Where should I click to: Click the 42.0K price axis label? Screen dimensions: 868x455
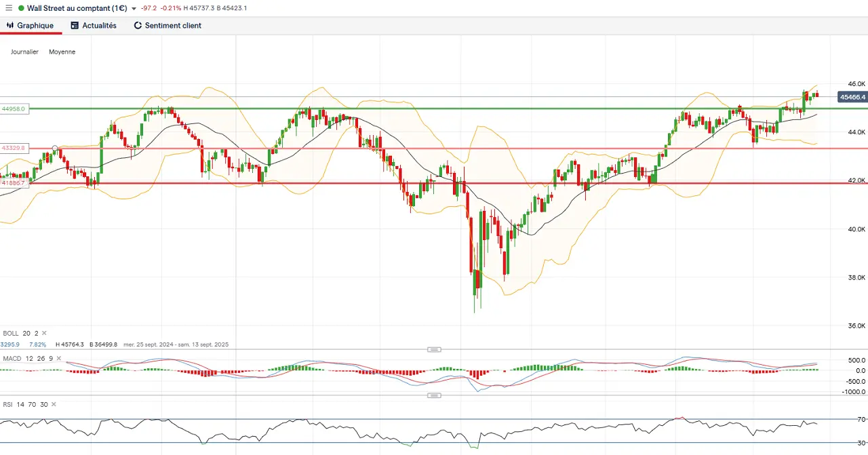(x=857, y=180)
